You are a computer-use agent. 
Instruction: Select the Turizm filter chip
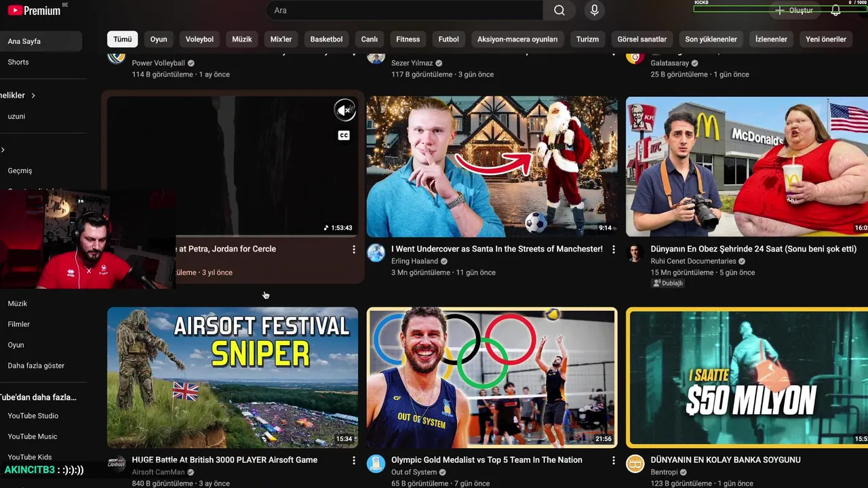587,39
